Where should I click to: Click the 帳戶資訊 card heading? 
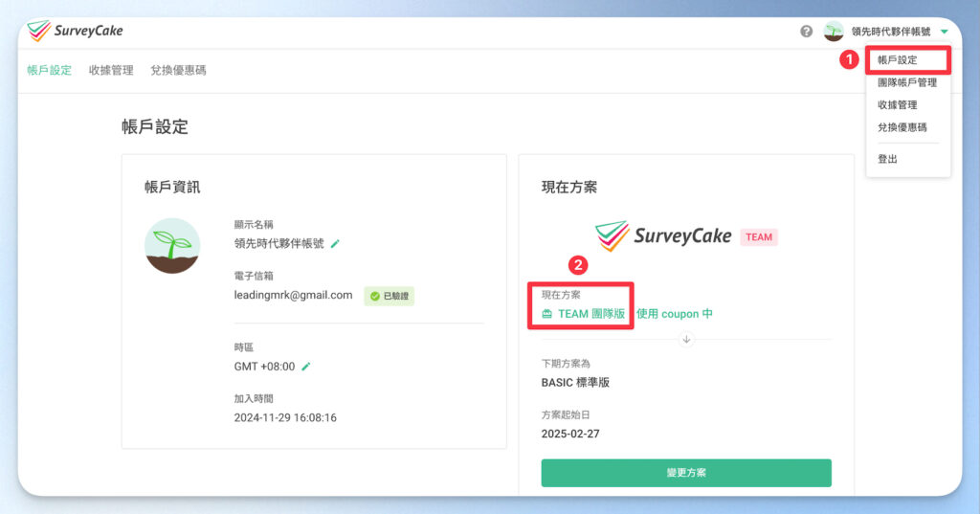click(172, 187)
